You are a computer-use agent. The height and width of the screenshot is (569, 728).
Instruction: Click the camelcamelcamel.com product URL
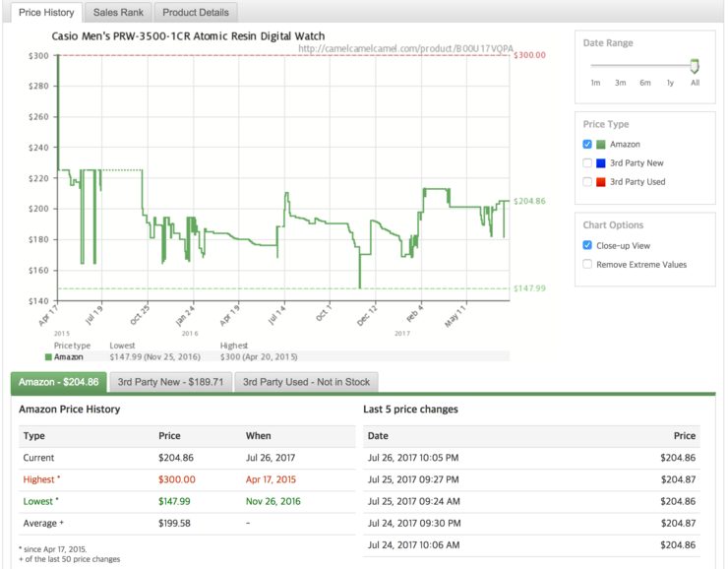point(405,48)
